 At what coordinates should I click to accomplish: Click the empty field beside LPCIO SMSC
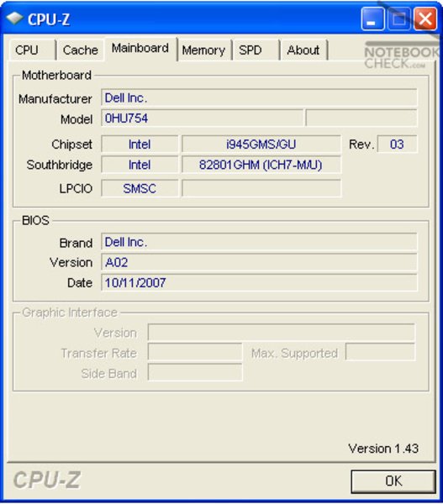[x=261, y=188]
